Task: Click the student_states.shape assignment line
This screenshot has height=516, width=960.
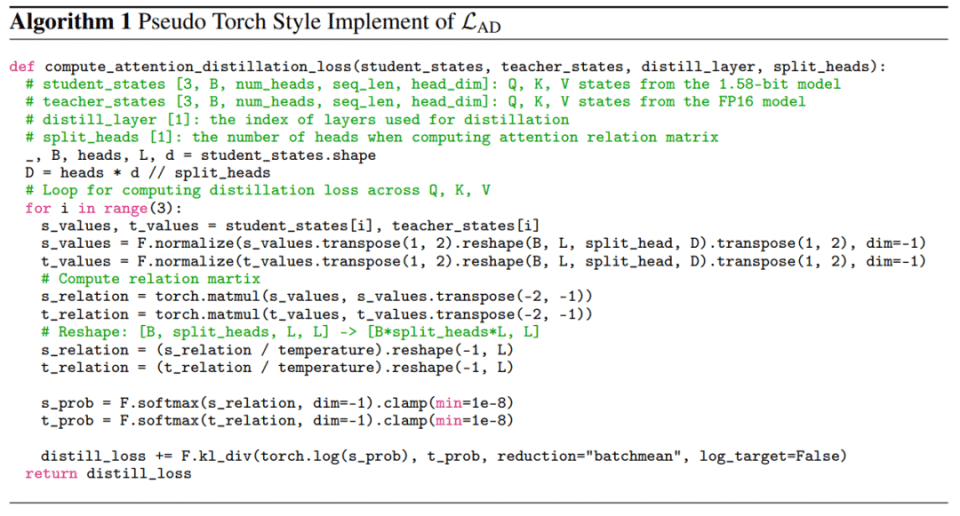Action: tap(200, 155)
